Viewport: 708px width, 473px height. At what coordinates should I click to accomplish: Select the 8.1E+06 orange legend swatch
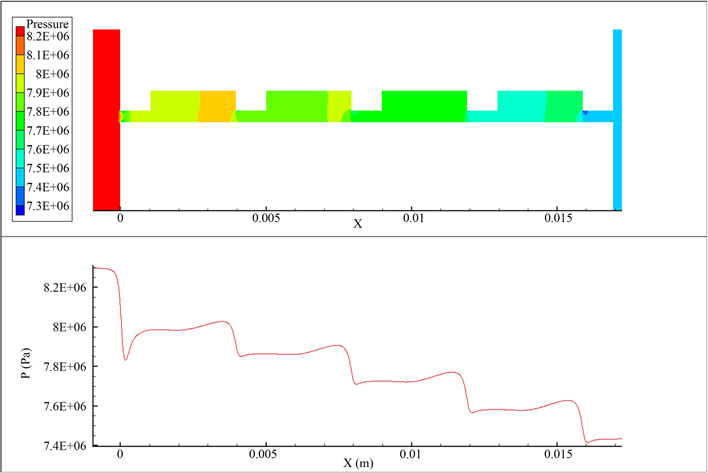coord(20,54)
